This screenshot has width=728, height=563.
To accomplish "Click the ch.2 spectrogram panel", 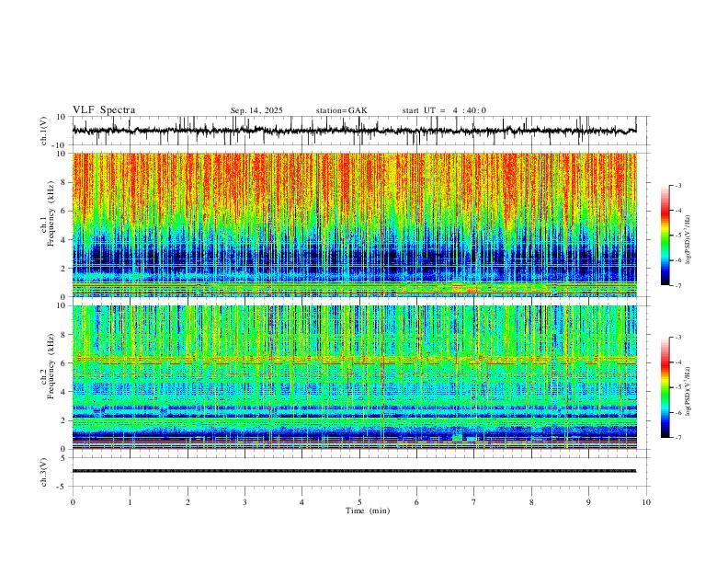I will pyautogui.click(x=354, y=377).
